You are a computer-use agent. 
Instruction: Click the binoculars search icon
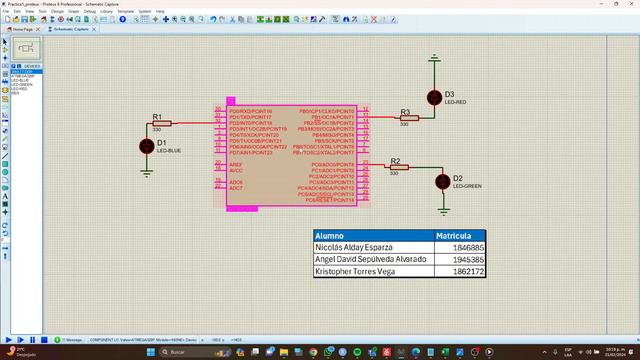(346, 19)
